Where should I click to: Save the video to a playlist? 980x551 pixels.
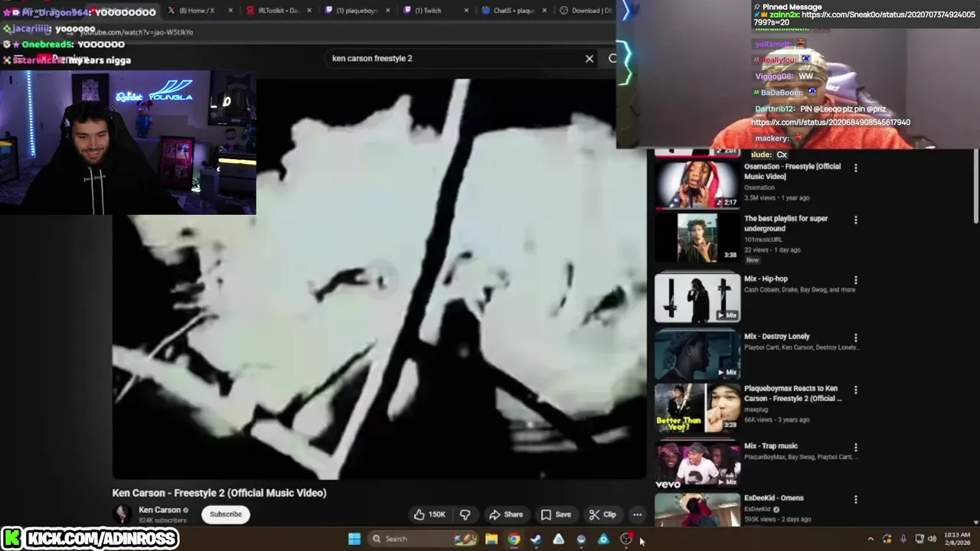pyautogui.click(x=556, y=514)
